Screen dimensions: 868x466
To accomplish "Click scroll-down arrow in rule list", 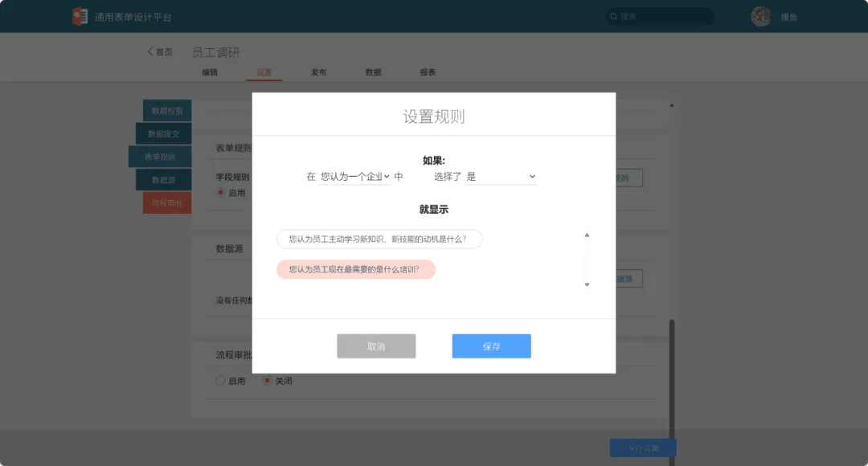I will (587, 284).
